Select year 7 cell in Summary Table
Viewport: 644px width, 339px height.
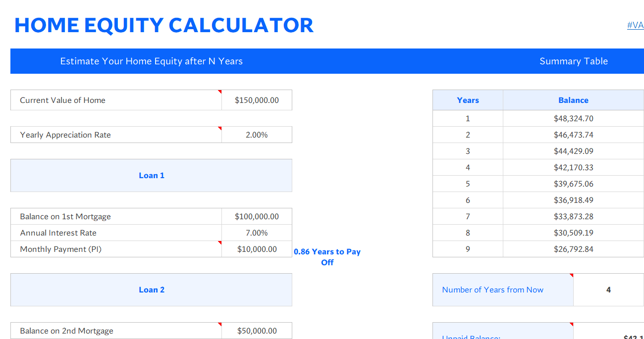coord(468,216)
